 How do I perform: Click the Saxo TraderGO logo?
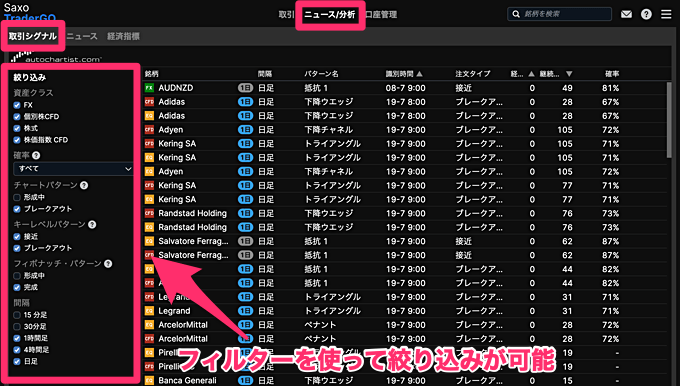pos(29,12)
